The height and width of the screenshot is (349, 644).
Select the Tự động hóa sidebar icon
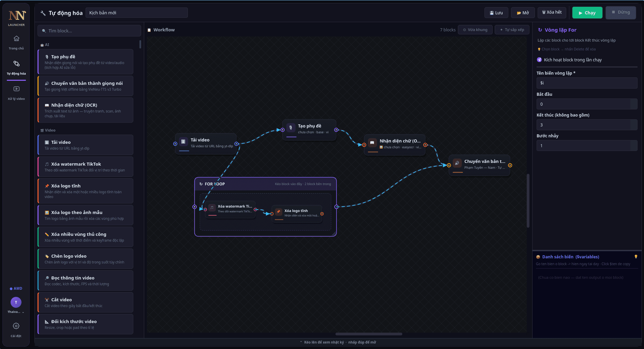(16, 64)
